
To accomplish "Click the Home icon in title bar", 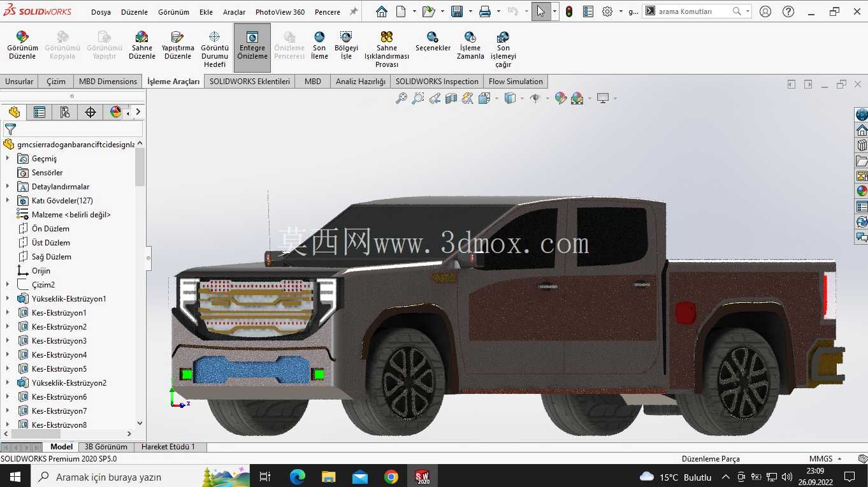I will coord(381,11).
